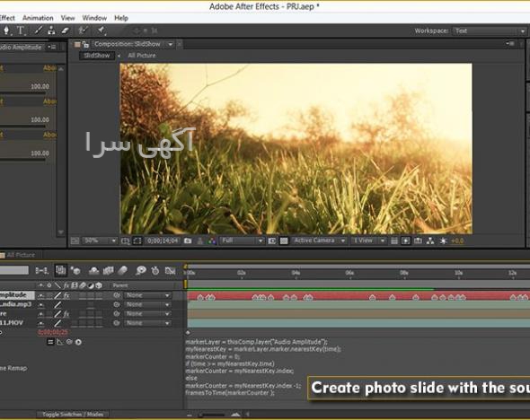Open Parent dropdown for Amplitude layer
The height and width of the screenshot is (420, 530).
tap(147, 295)
